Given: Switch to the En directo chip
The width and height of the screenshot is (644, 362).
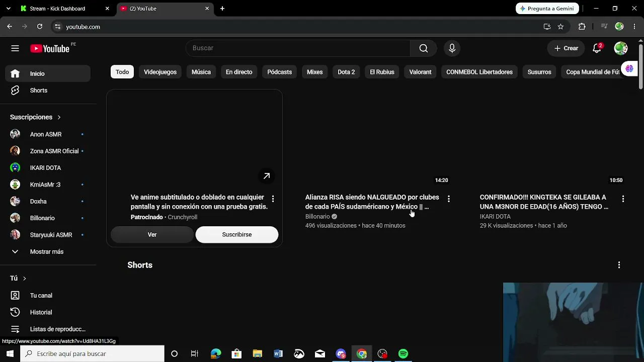Looking at the screenshot, I should pos(239,72).
